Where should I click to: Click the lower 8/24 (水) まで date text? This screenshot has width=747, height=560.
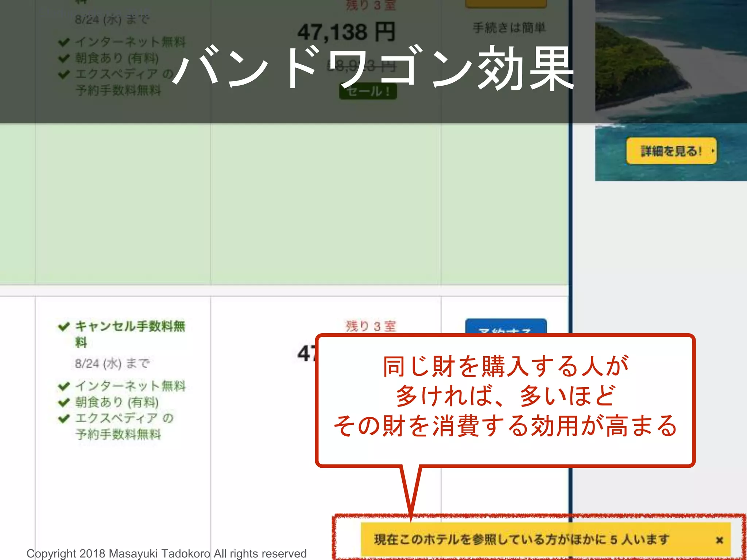tap(112, 363)
